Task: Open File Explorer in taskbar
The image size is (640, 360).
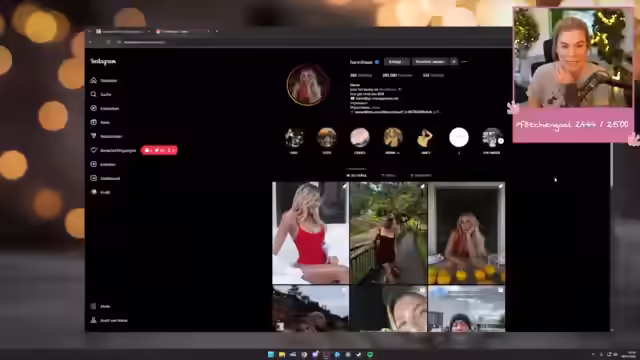Action: (282, 354)
